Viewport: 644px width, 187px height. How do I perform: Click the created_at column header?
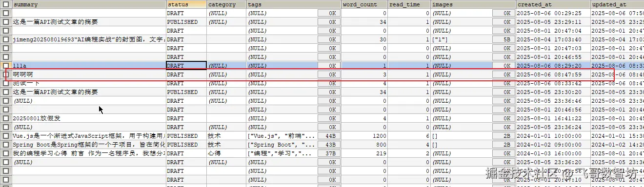pos(553,4)
